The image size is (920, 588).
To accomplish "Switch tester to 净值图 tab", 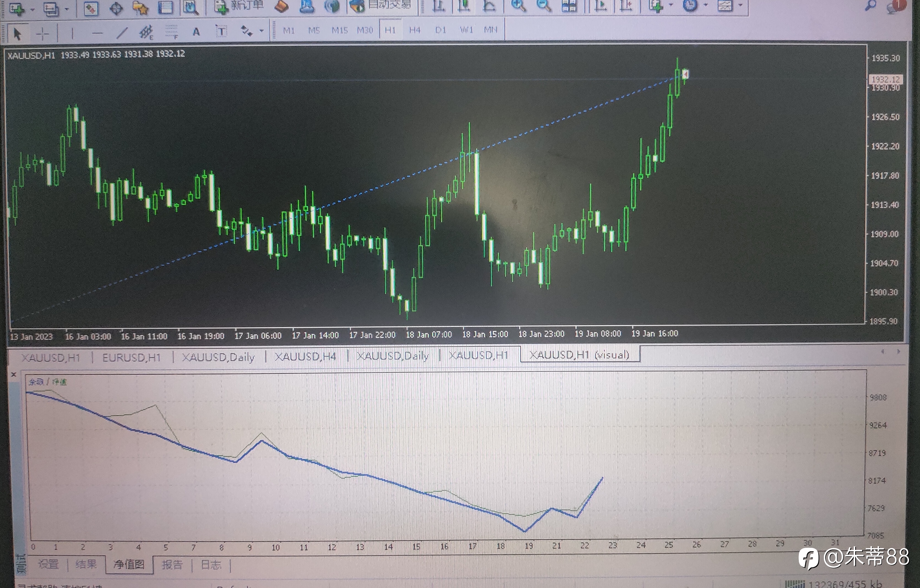I will [x=129, y=564].
